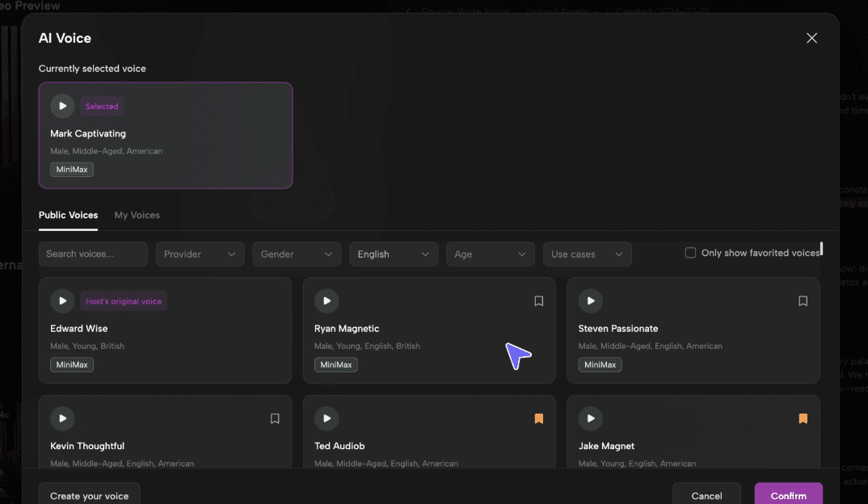
Task: Play the Ted Audiob voice preview
Action: [x=327, y=419]
